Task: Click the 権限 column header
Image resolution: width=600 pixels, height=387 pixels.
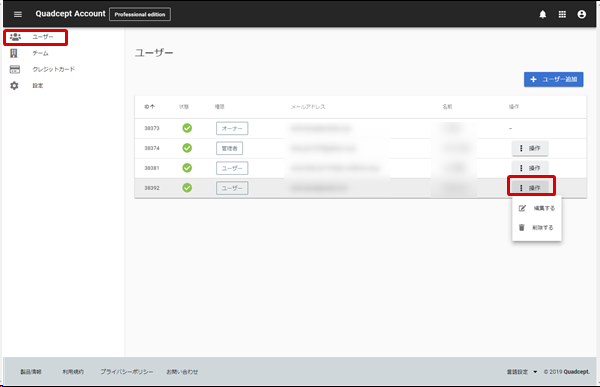Action: pos(219,107)
